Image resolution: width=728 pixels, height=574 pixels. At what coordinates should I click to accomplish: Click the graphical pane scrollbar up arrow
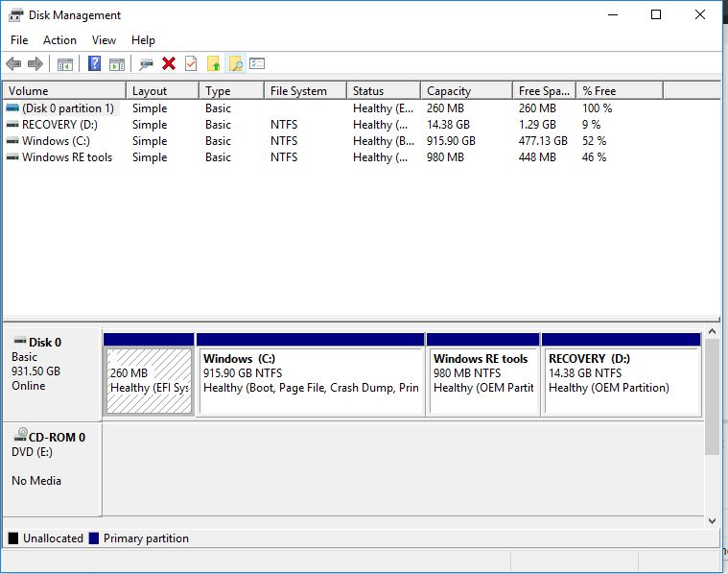[712, 331]
